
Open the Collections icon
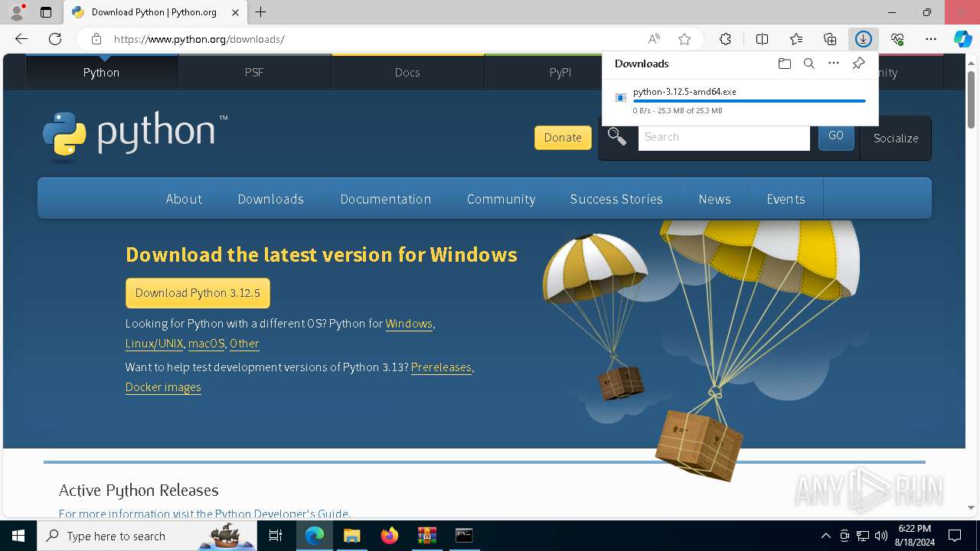830,39
